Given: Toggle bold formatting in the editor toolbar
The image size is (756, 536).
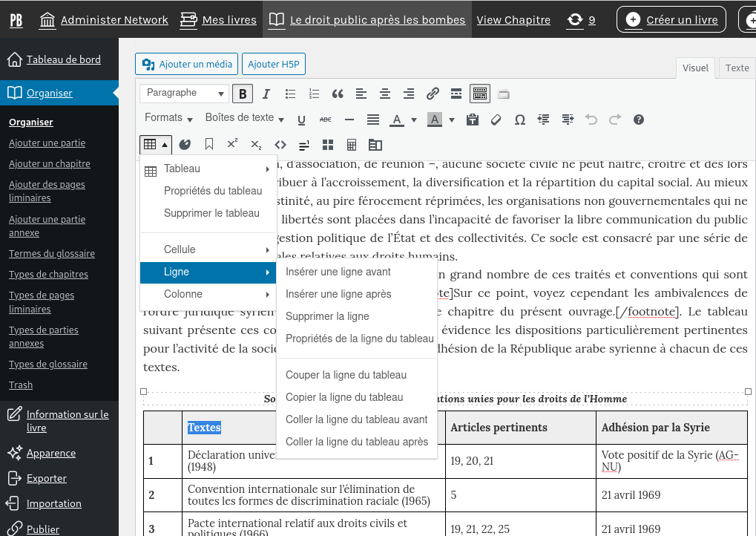Looking at the screenshot, I should (243, 94).
